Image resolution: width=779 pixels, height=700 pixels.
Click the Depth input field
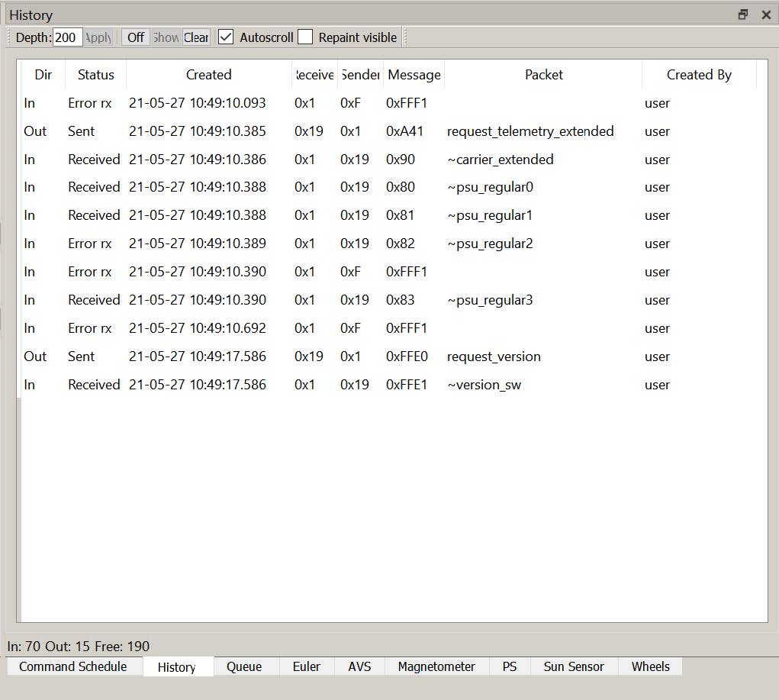pyautogui.click(x=67, y=37)
